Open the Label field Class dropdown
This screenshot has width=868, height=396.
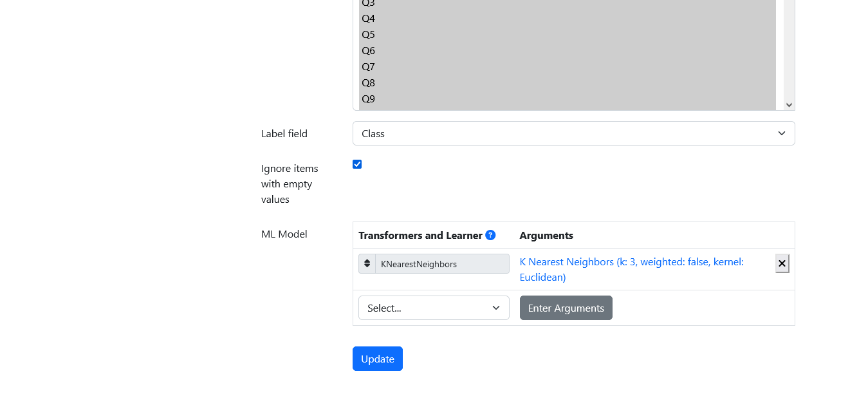click(x=573, y=133)
